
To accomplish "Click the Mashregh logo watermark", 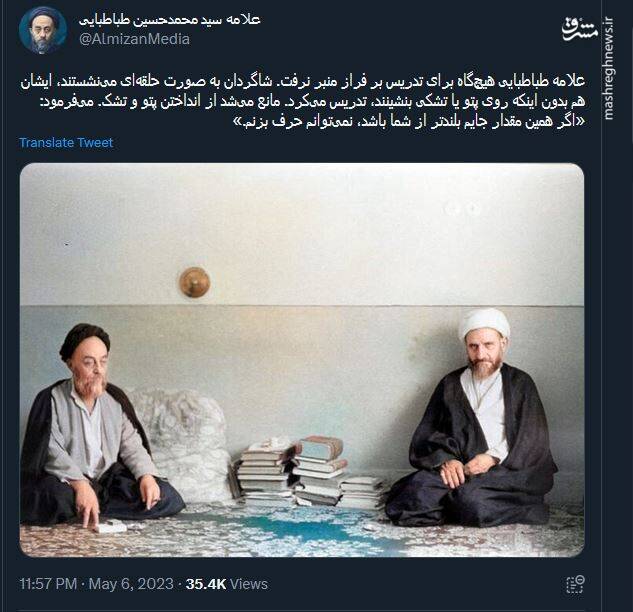I will point(580,29).
